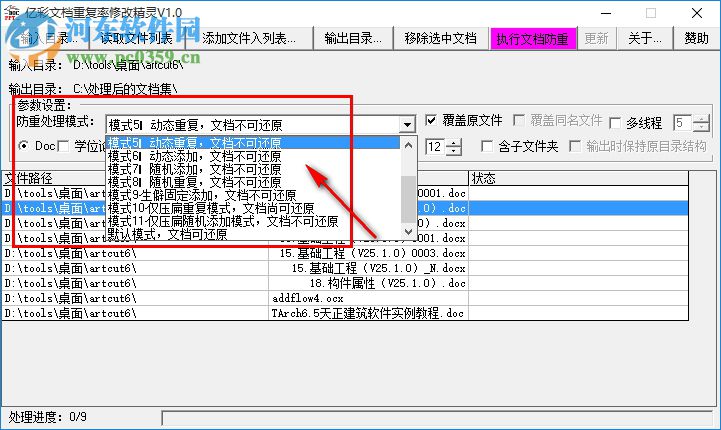The height and width of the screenshot is (430, 721).
Task: Increase the 12 spinner value
Action: tap(454, 143)
